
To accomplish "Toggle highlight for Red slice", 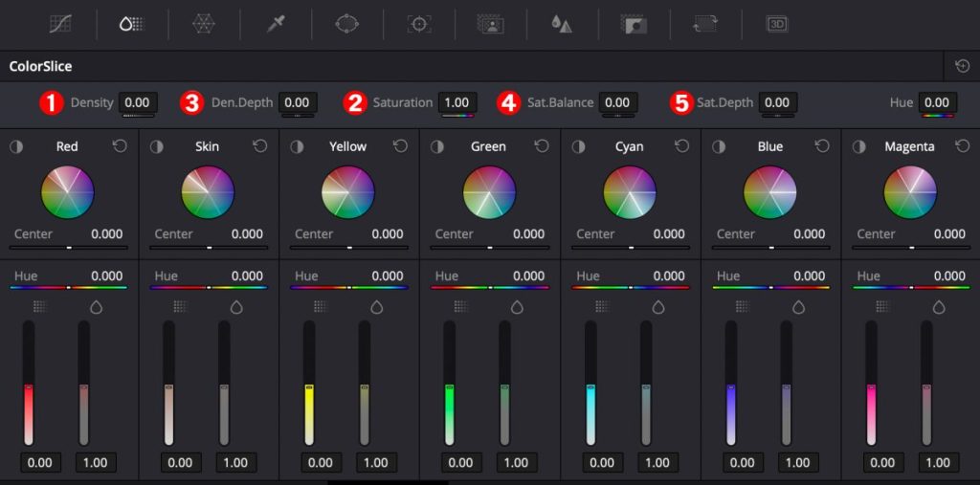I will (x=16, y=147).
